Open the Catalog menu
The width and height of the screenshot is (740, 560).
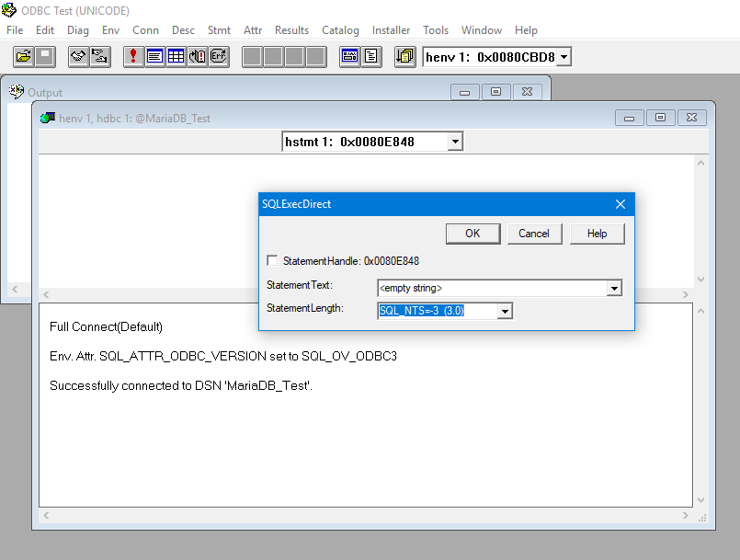coord(340,30)
